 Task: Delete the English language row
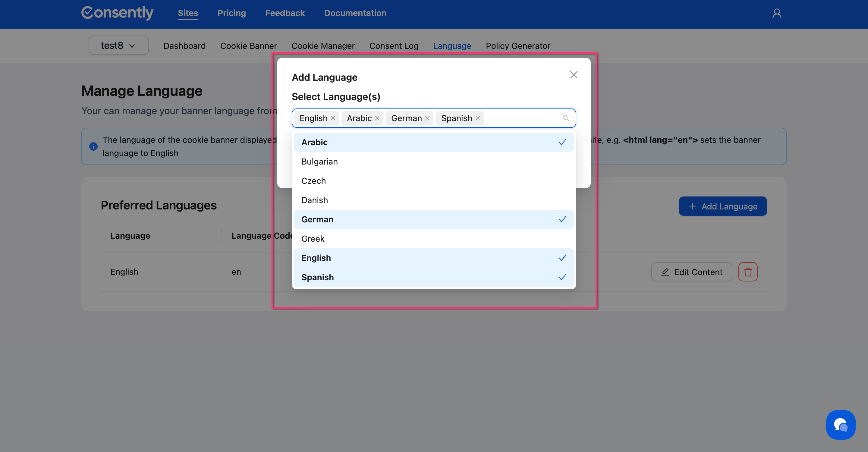(x=748, y=272)
